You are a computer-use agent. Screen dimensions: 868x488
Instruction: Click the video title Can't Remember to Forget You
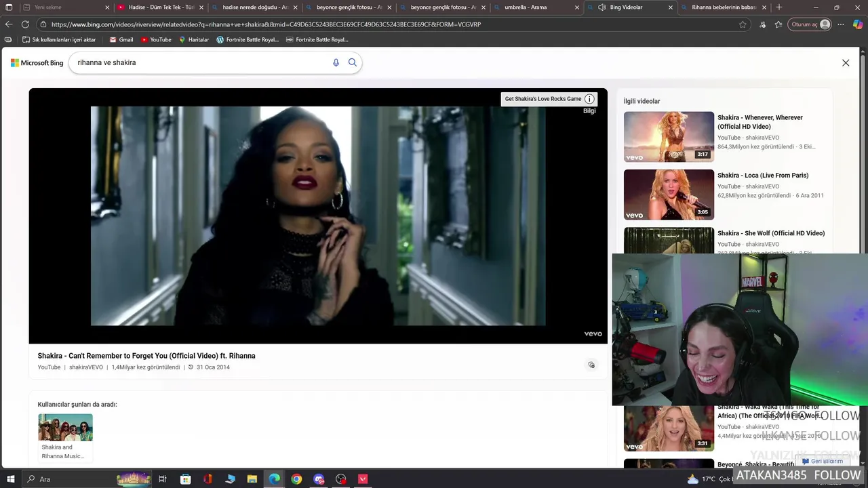146,356
